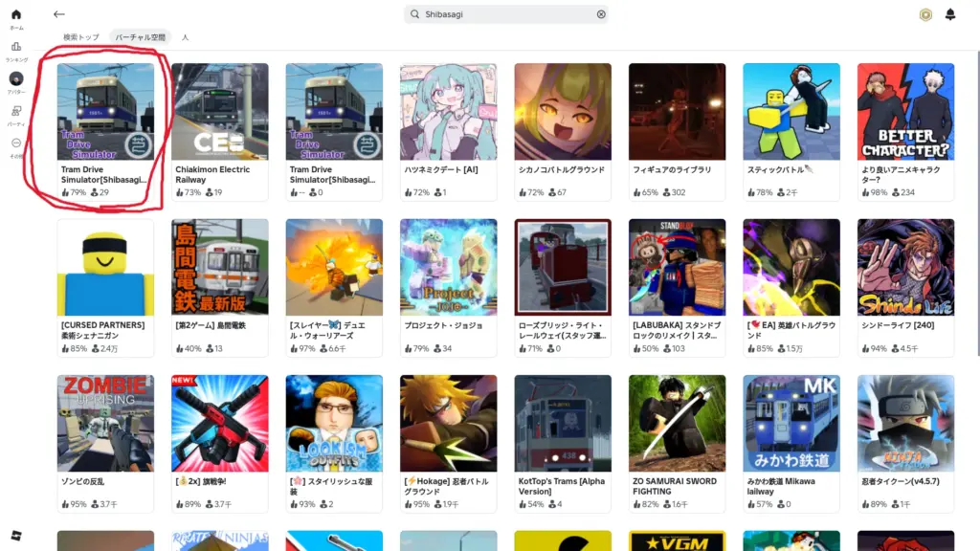This screenshot has width=980, height=551.
Task: Open the Robux balance icon
Action: coord(925,14)
